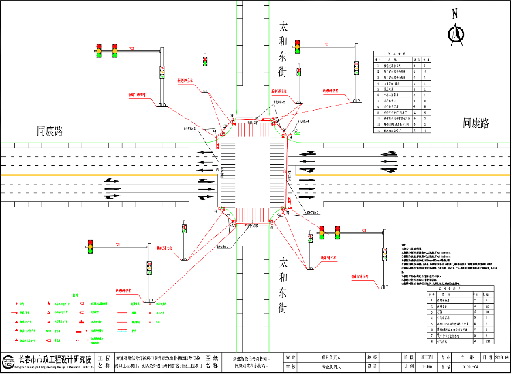Click the vertical signal on the northeast pole
This screenshot has width=512, height=374.
(x=356, y=68)
